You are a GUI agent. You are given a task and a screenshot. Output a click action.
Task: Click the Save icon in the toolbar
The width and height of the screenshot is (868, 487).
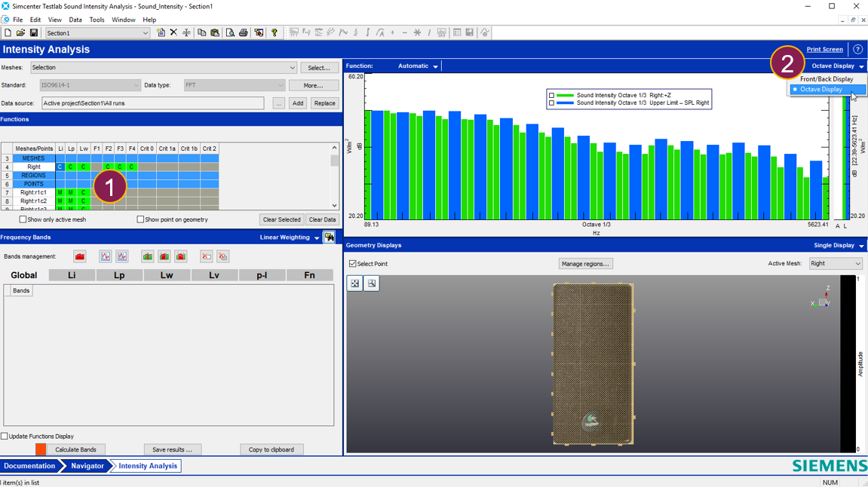click(x=34, y=33)
